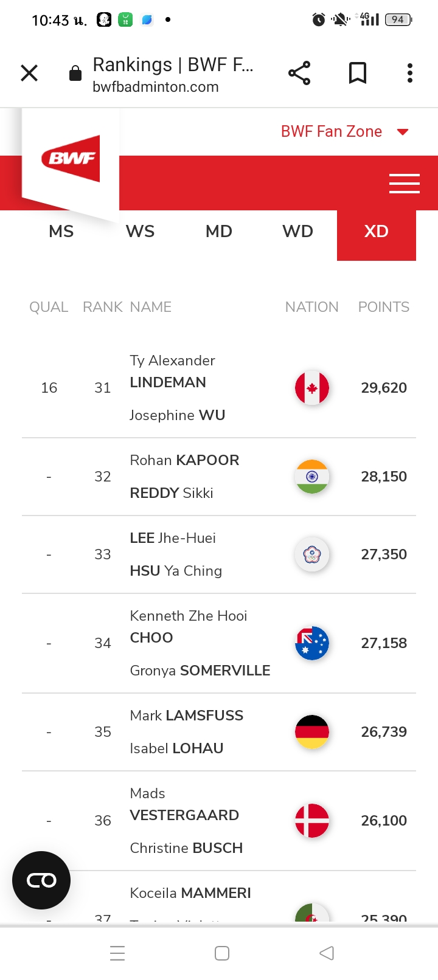Tap the Android back navigation button
The height and width of the screenshot is (980, 438).
[x=327, y=953]
